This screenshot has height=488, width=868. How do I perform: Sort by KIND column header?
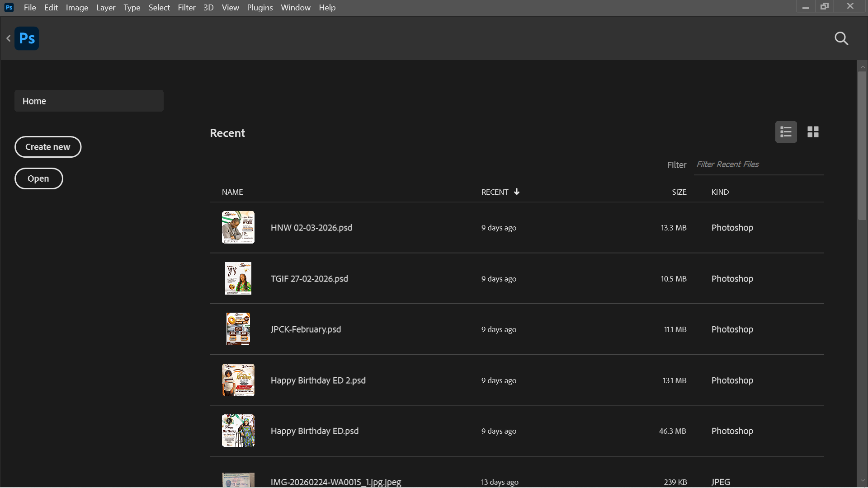point(720,192)
